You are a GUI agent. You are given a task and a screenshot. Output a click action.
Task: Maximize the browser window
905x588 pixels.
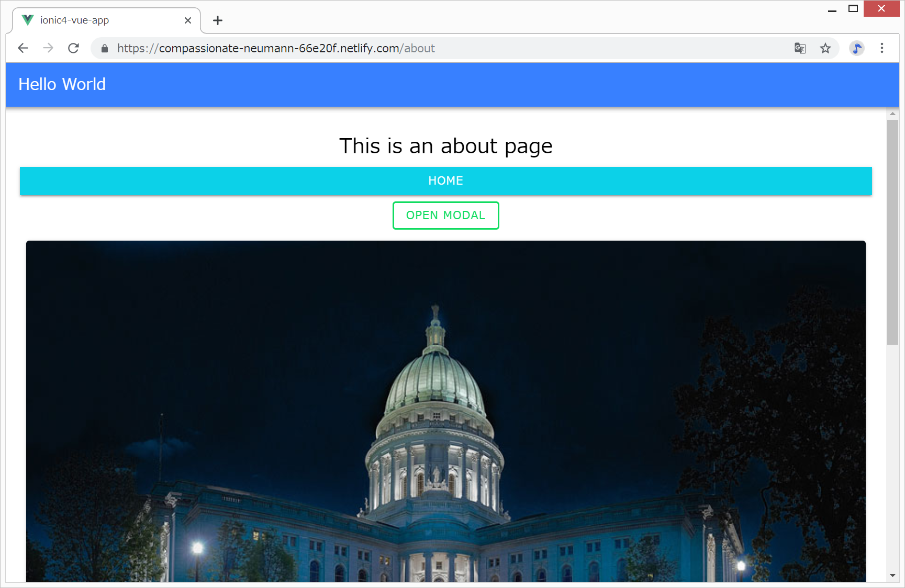tap(853, 9)
